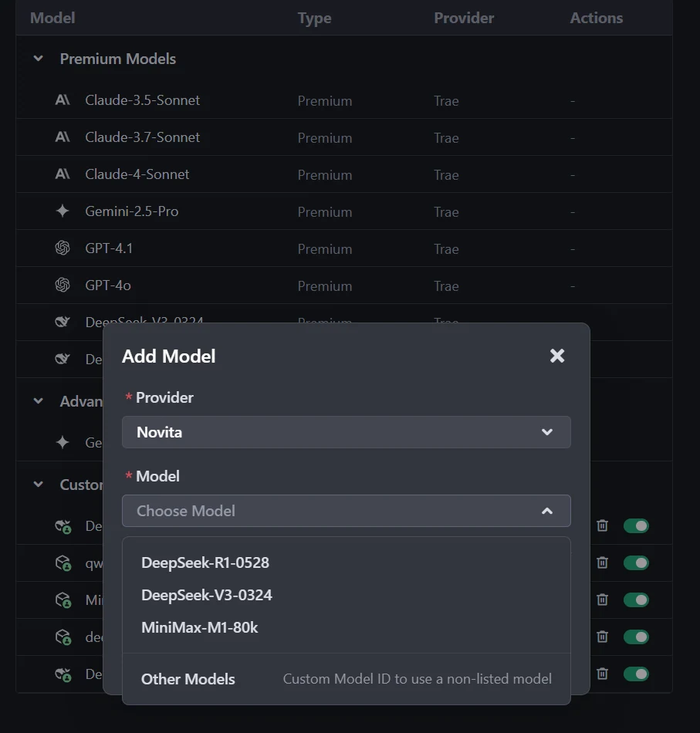Click the Actions column header
The height and width of the screenshot is (733, 700).
coord(596,18)
